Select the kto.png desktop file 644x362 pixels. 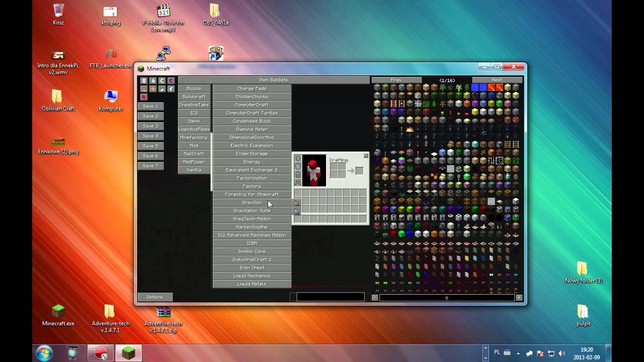point(111,15)
